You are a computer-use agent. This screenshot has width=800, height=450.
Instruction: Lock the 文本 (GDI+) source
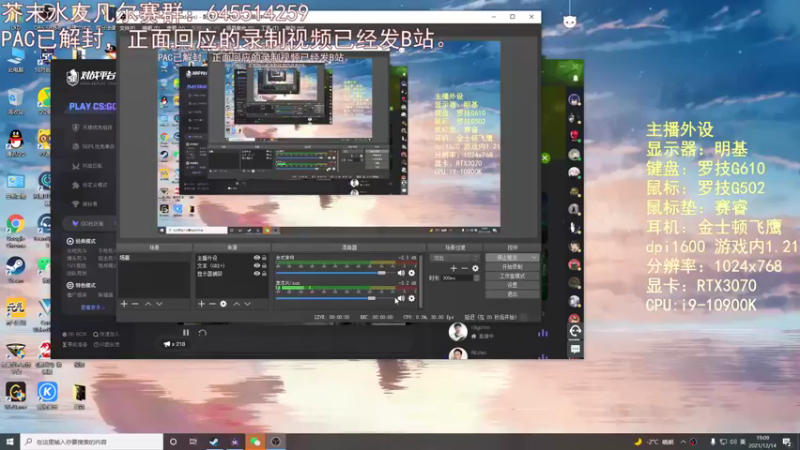pos(264,266)
